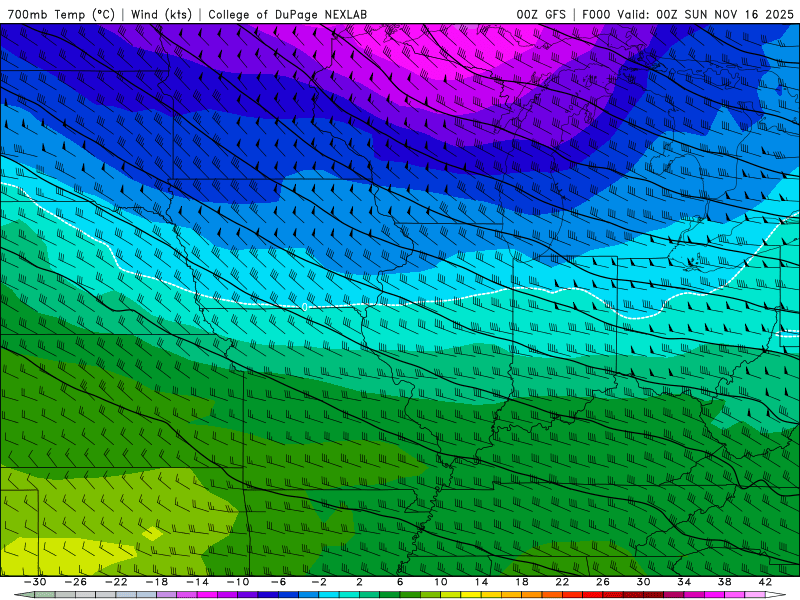Click the 'F000' forecast hour text
The image size is (800, 600).
[597, 14]
